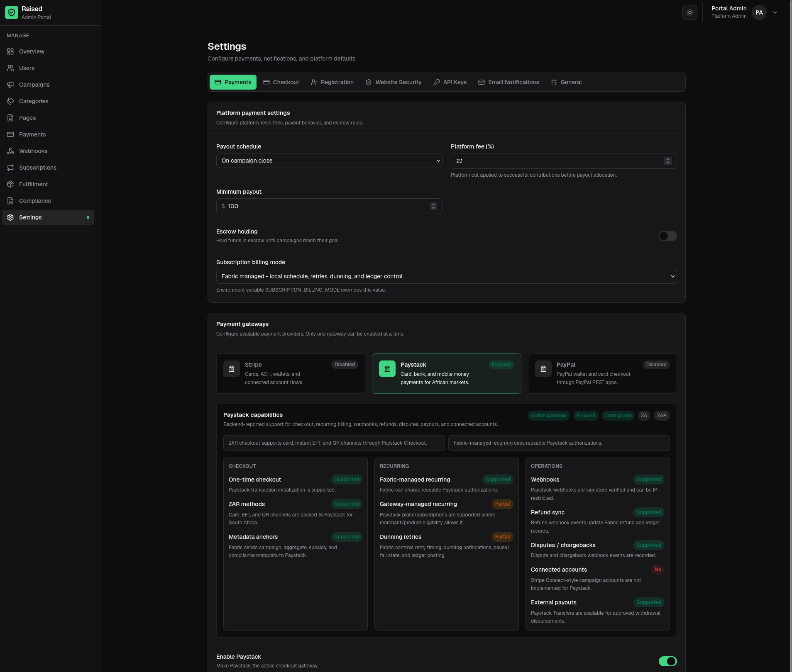Screen dimensions: 792x672
Task: Open the Overview page link
Action: [48, 51]
